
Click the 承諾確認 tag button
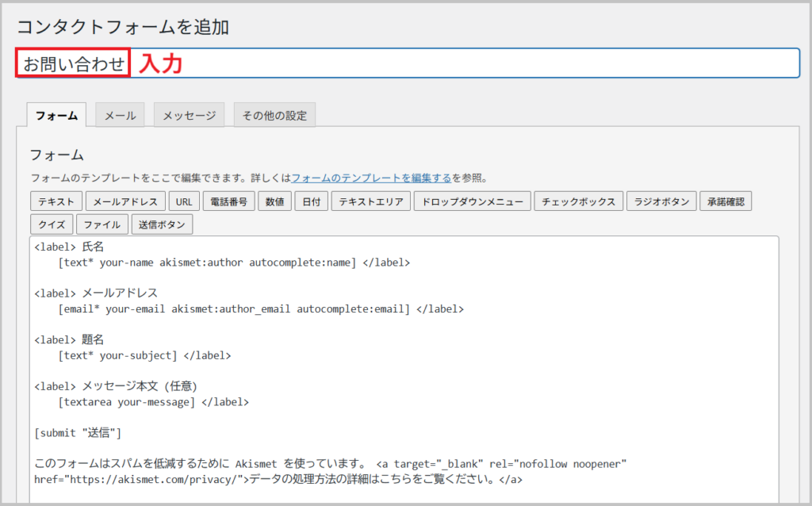coord(727,201)
